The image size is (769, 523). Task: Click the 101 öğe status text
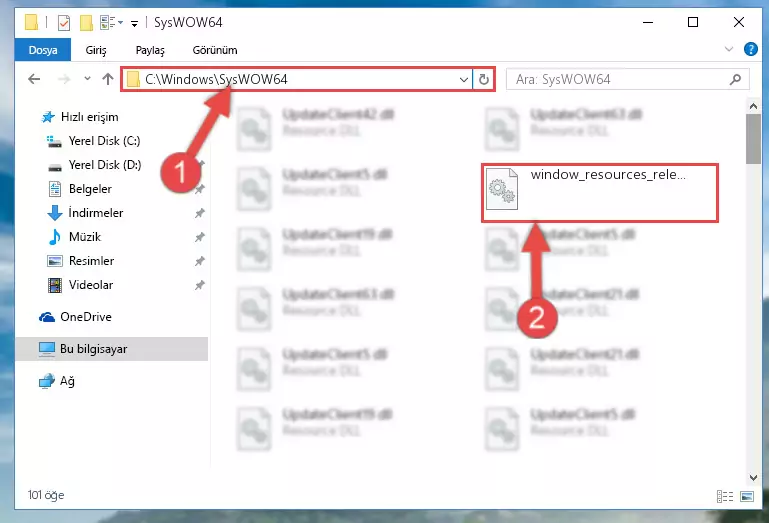(x=46, y=495)
